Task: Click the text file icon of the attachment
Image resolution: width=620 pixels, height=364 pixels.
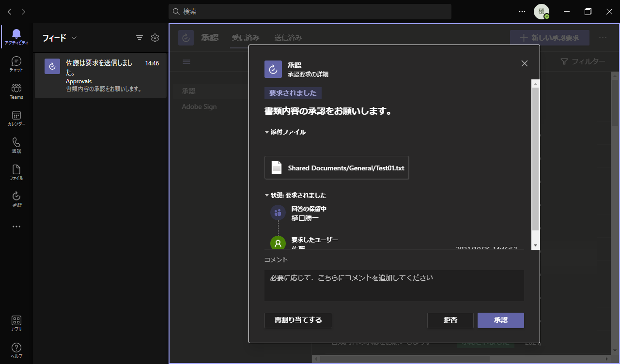Action: click(x=277, y=168)
